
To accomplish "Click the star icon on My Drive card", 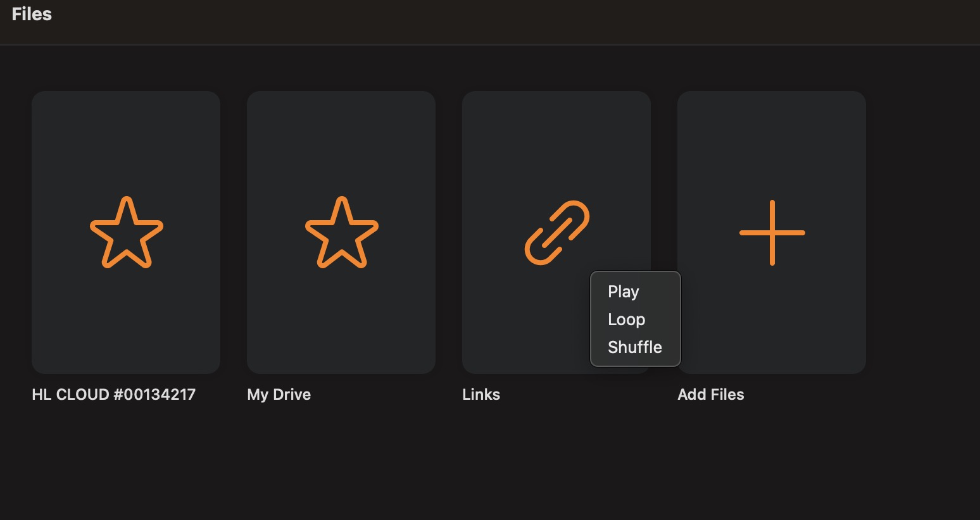I will (x=342, y=232).
